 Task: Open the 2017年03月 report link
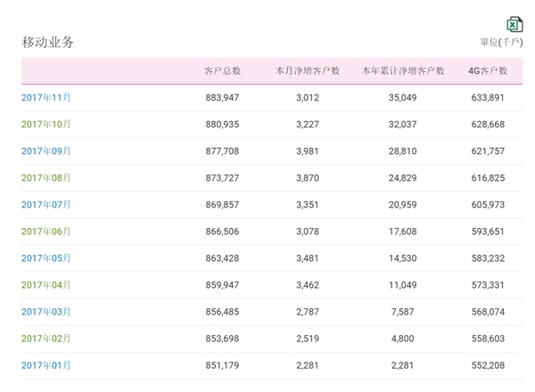pos(46,312)
